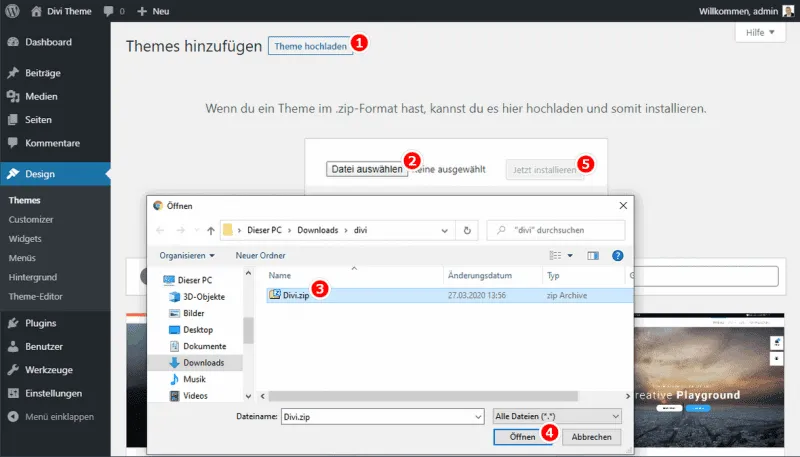Open Widgets submenu link
This screenshot has height=457, width=800.
pyautogui.click(x=25, y=239)
